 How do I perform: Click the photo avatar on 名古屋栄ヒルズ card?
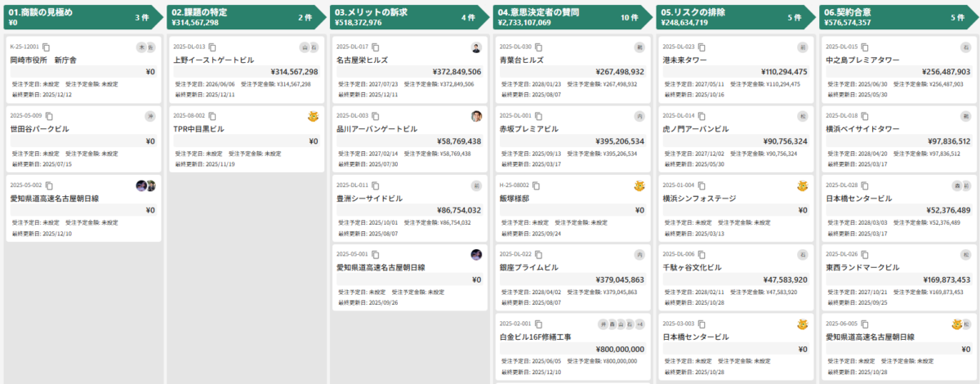tap(476, 47)
